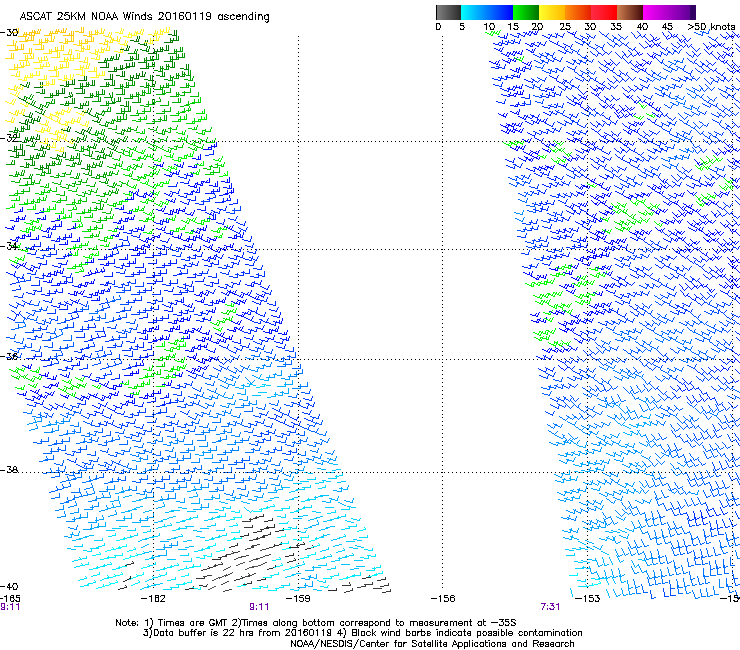The image size is (740, 650).
Task: Click the '9:11' time label near -159
Action: pos(259,607)
